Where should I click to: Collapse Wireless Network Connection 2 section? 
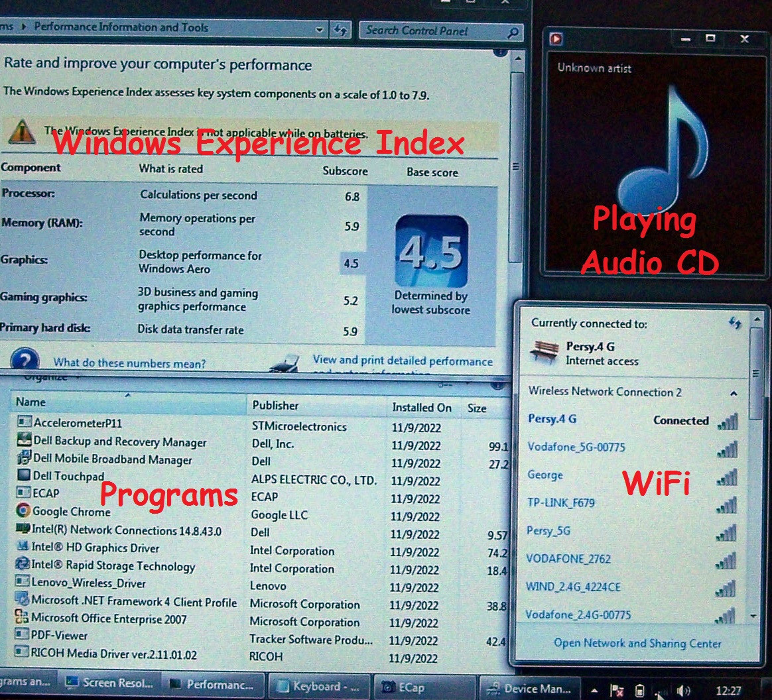click(734, 393)
